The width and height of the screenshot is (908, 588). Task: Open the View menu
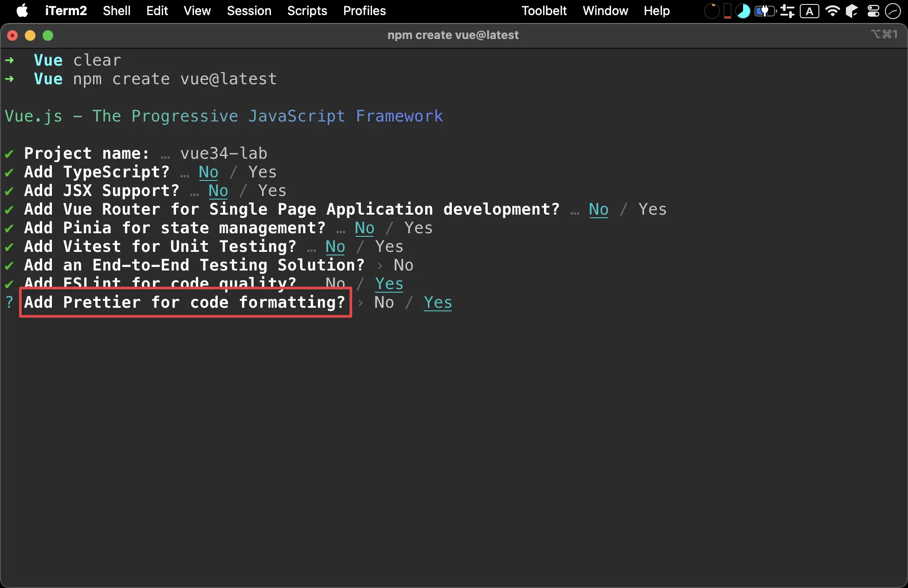click(197, 11)
